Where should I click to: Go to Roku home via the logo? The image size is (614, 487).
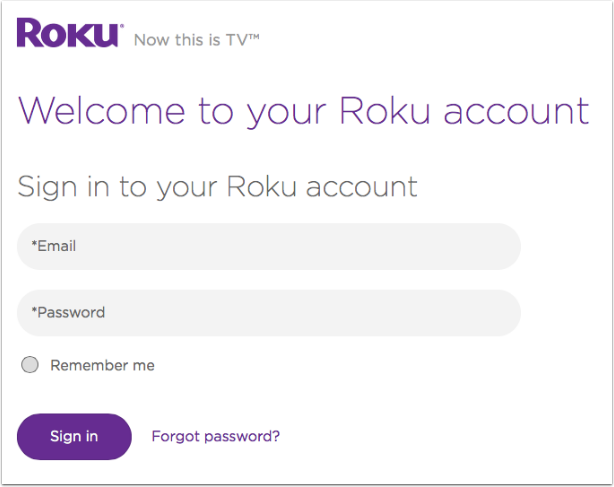point(70,32)
